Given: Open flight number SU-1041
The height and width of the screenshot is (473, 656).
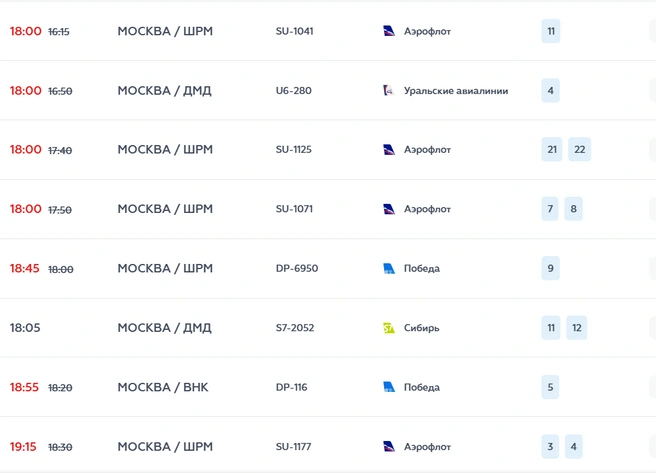Looking at the screenshot, I should point(295,31).
